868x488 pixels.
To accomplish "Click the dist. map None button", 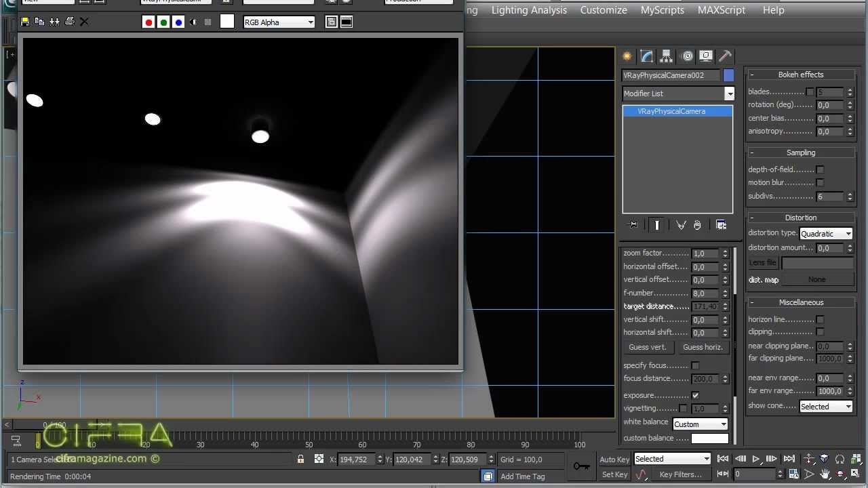I will pyautogui.click(x=816, y=279).
